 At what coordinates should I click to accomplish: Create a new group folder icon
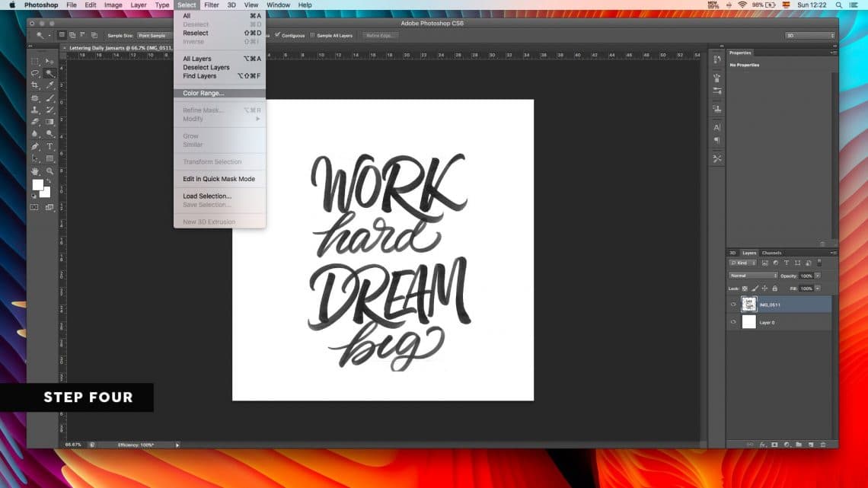tap(799, 445)
